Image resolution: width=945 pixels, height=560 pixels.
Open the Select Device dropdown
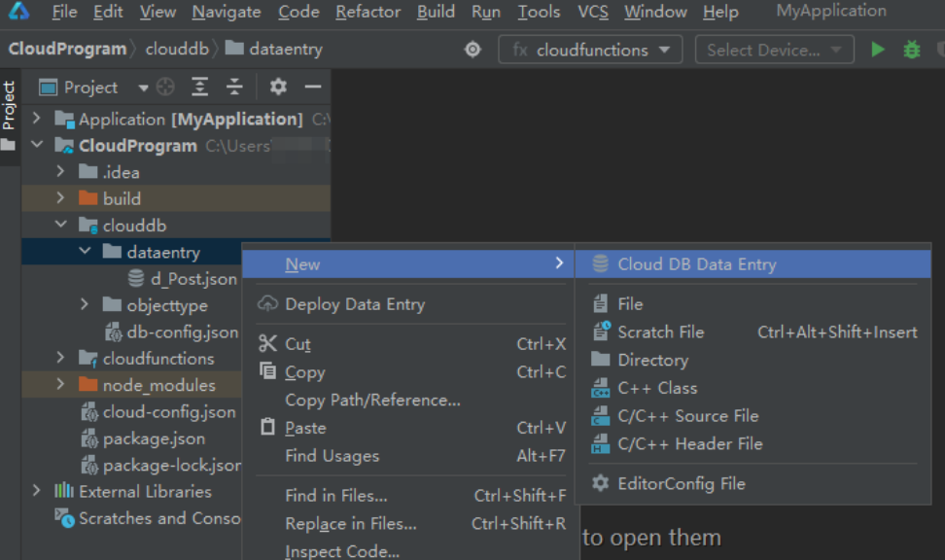(x=775, y=50)
